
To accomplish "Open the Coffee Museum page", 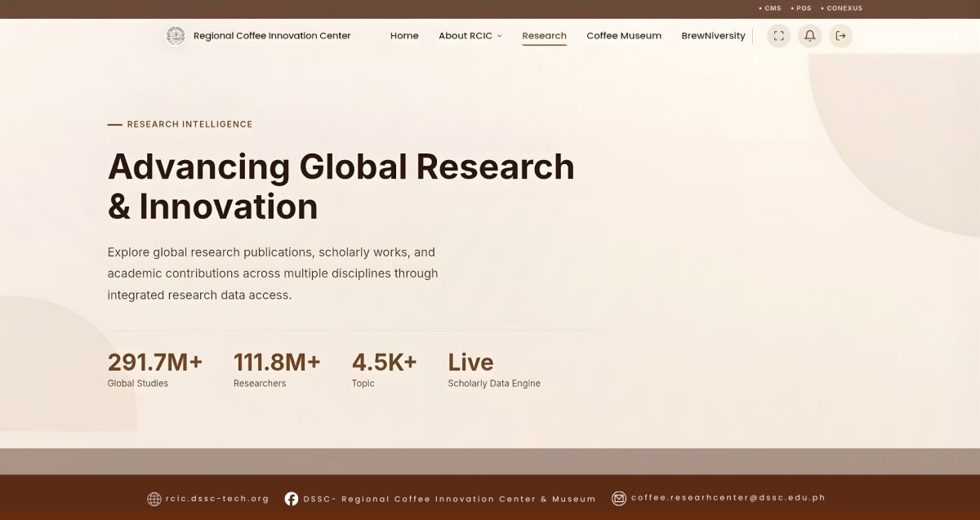I will point(624,35).
